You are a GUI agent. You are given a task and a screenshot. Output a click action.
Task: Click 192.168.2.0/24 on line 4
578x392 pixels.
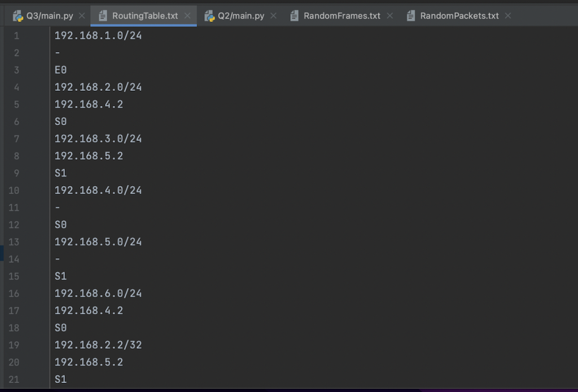(98, 87)
